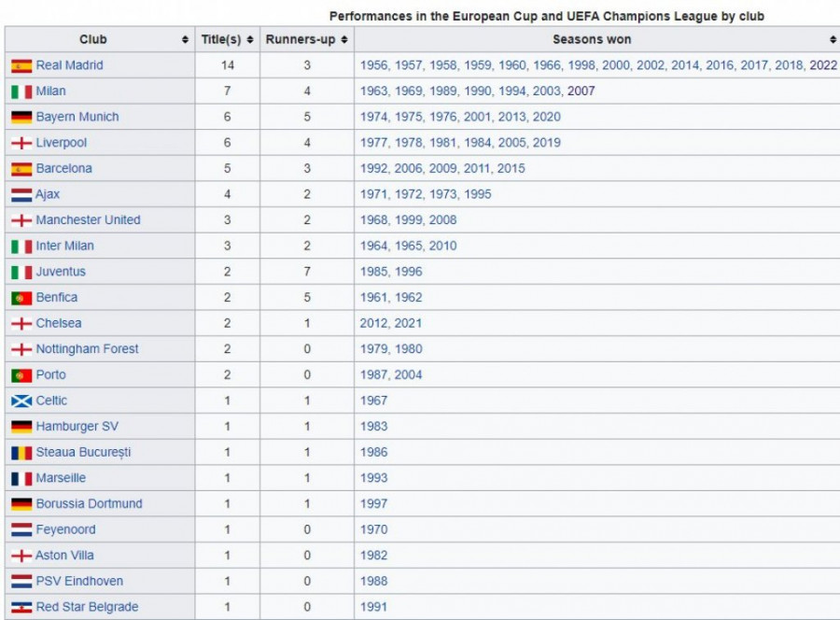
Task: Sort table by Club column arrows
Action: [x=185, y=40]
